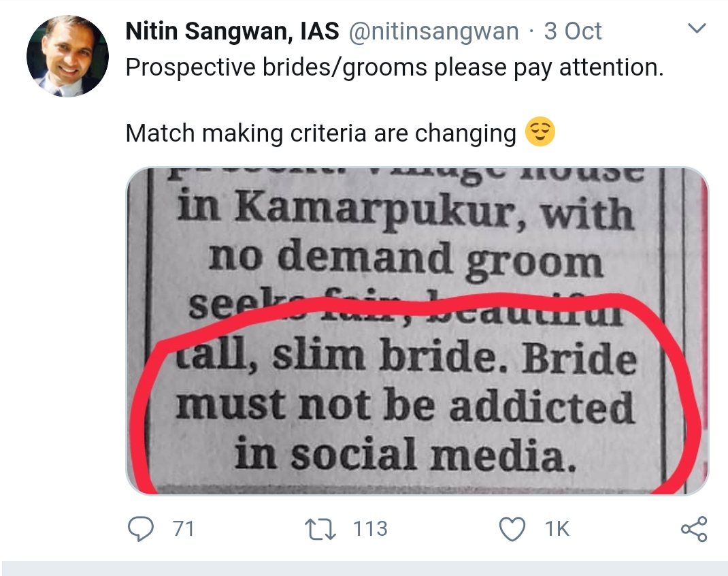This screenshot has height=576, width=728.
Task: Click the 1K likes count
Action: (x=557, y=529)
